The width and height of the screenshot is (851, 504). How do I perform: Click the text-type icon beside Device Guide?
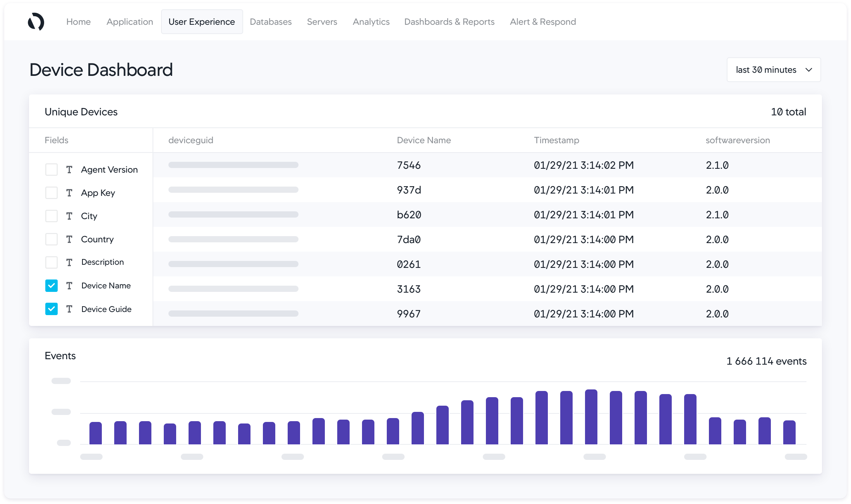pyautogui.click(x=69, y=309)
